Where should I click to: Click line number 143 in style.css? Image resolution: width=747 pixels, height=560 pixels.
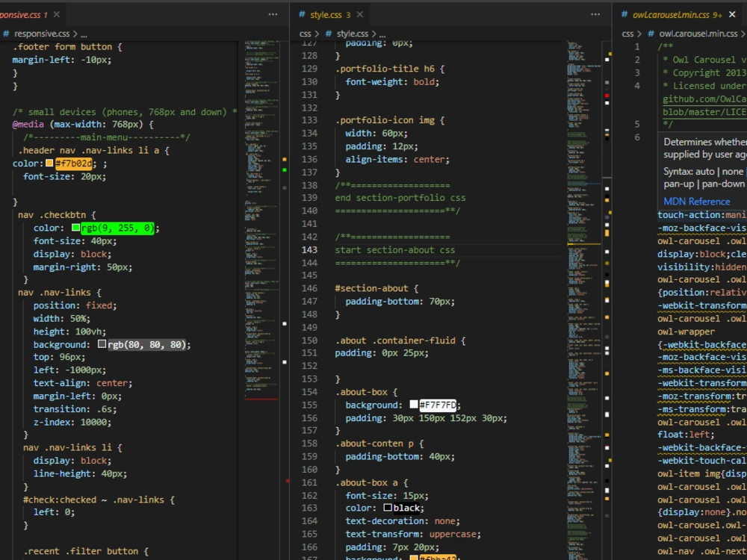pos(309,250)
